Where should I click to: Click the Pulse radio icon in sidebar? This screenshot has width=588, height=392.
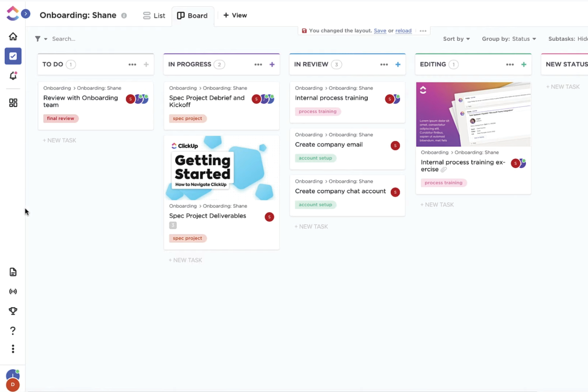(x=13, y=291)
